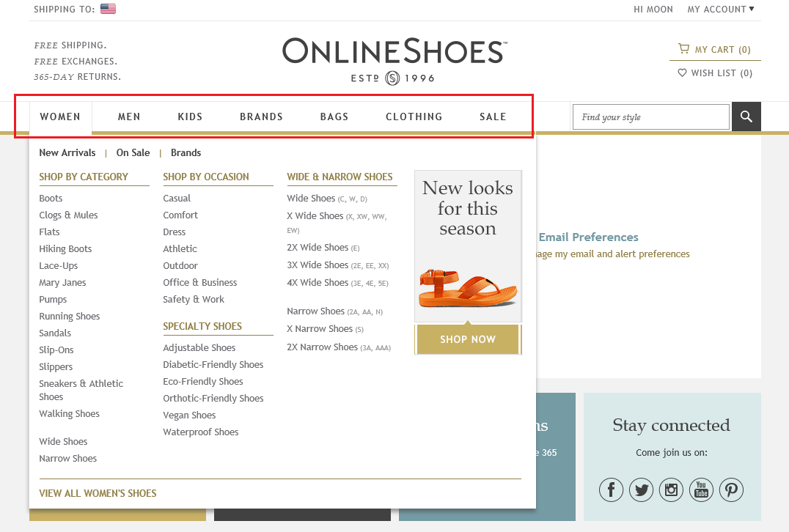The height and width of the screenshot is (532, 789).
Task: Click the US flag shipping icon
Action: (x=109, y=9)
